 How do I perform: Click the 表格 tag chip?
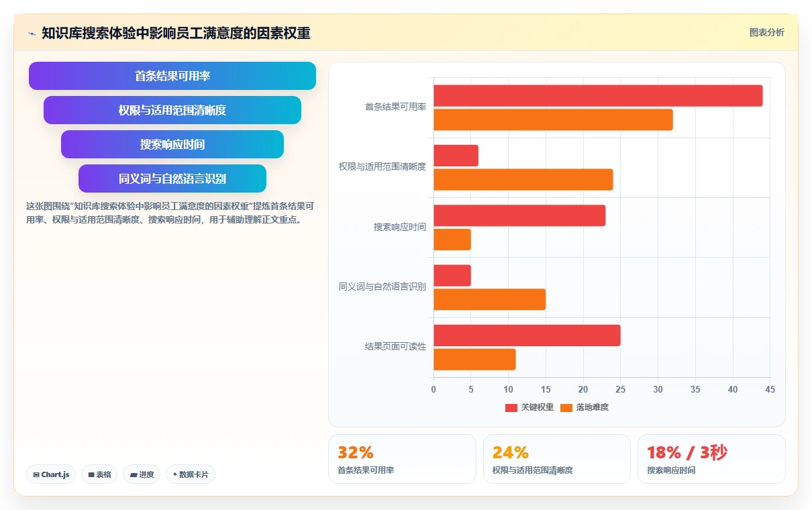point(99,474)
